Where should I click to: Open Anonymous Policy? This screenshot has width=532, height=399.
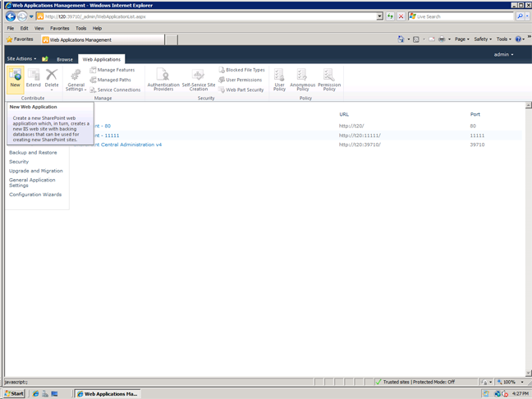(303, 79)
